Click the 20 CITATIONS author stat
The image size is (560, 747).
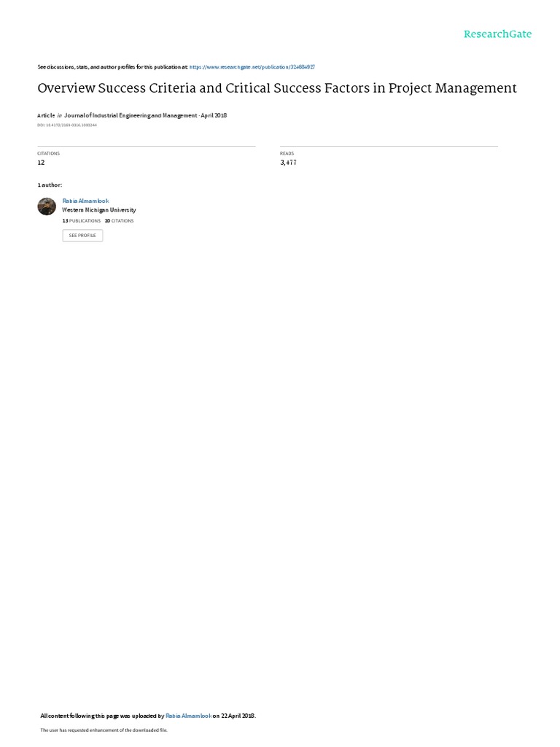pyautogui.click(x=119, y=221)
